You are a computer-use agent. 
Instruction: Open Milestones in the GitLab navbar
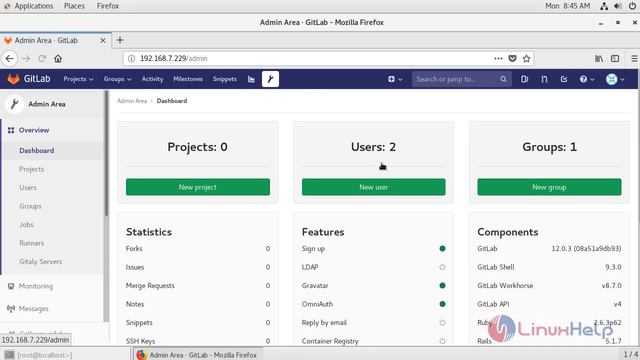[188, 79]
